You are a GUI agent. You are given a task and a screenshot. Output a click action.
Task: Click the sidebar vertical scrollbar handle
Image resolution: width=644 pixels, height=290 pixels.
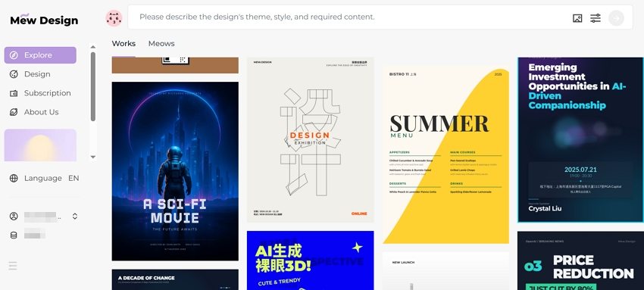pyautogui.click(x=93, y=86)
